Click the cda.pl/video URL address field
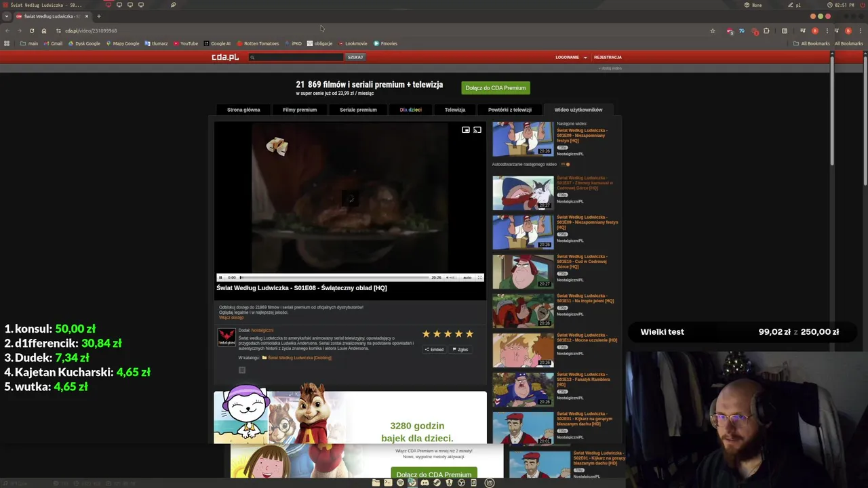868x488 pixels. click(x=91, y=30)
